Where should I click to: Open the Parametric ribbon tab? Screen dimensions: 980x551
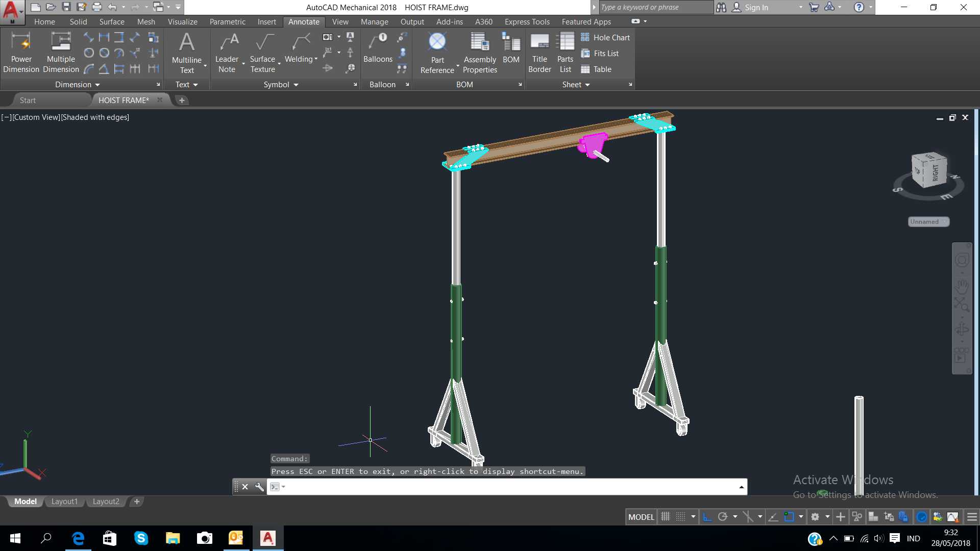(x=227, y=22)
